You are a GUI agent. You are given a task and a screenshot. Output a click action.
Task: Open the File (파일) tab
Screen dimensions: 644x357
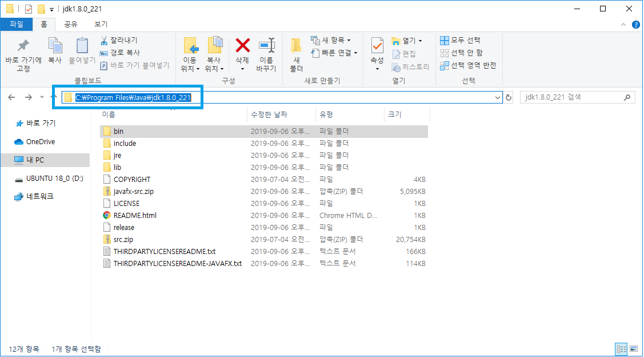[x=17, y=24]
